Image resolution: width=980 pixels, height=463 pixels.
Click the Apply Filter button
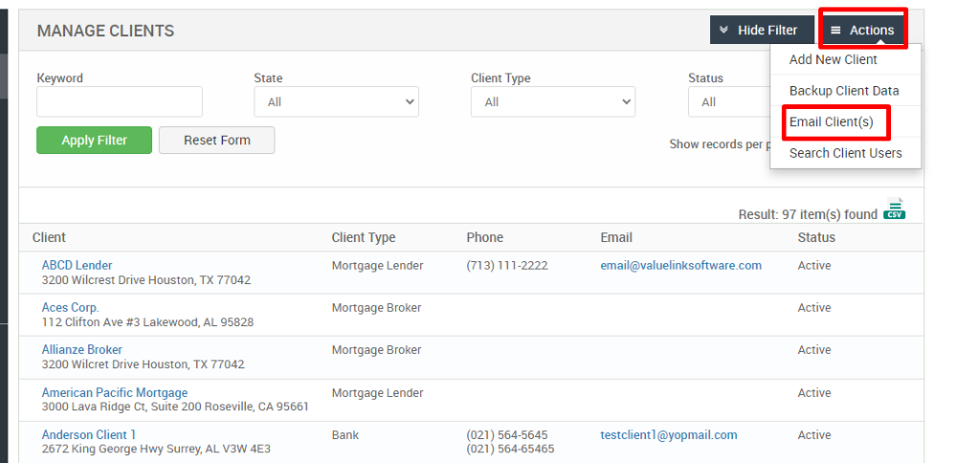pyautogui.click(x=95, y=140)
